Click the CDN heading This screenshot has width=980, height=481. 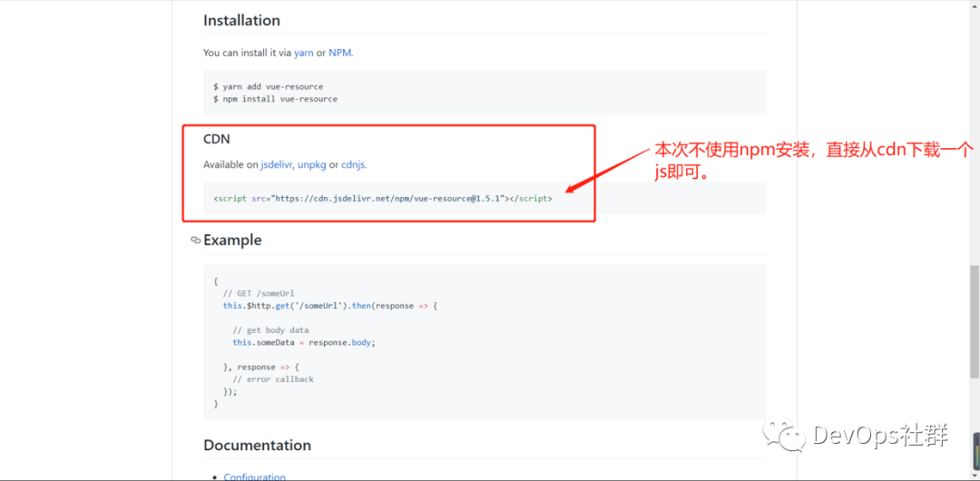point(217,140)
